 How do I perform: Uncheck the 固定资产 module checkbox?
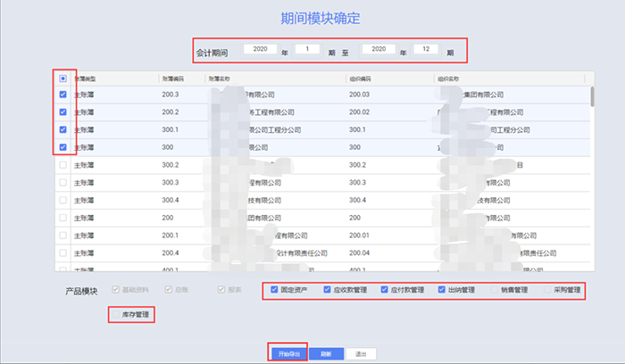tap(274, 290)
